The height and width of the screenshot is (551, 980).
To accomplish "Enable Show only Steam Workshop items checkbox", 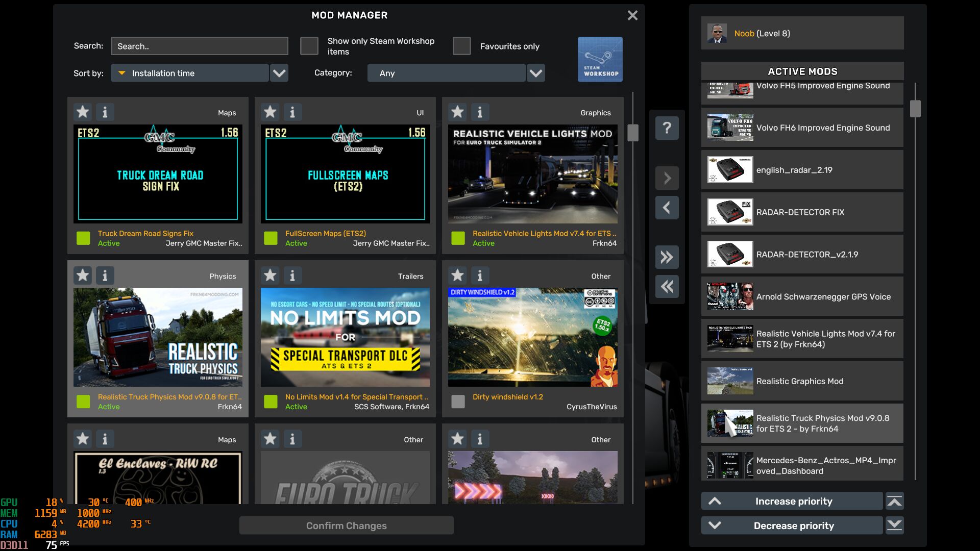I will coord(309,46).
